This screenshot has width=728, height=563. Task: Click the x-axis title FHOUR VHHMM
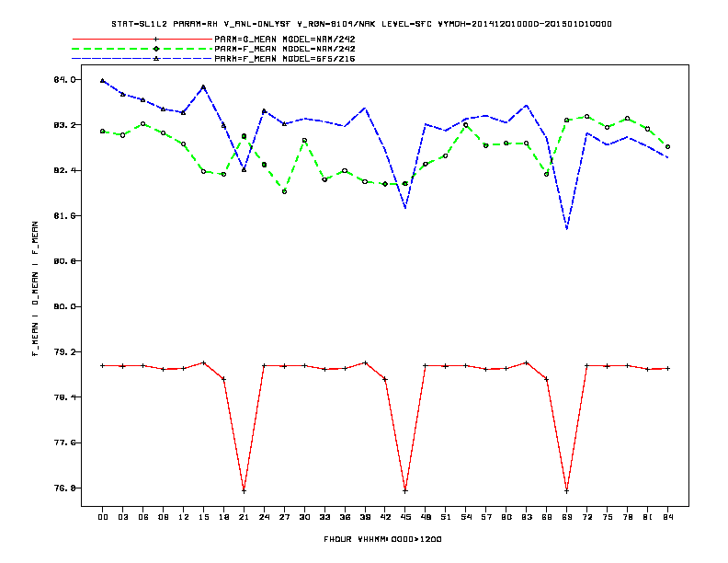tap(382, 539)
